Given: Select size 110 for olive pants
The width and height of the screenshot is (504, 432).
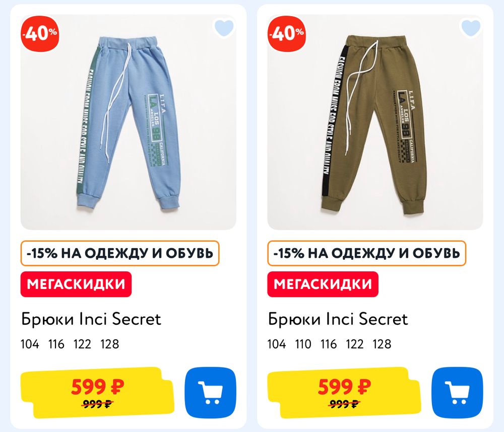Looking at the screenshot, I should (x=303, y=344).
